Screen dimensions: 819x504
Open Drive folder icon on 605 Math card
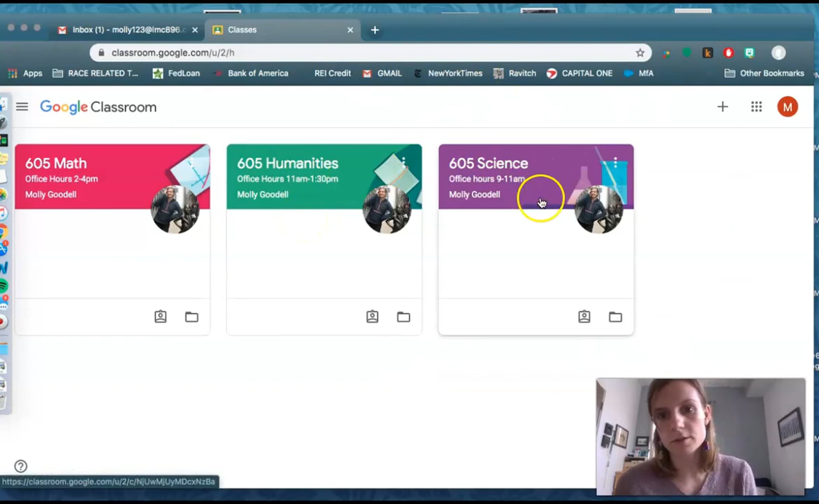(191, 317)
